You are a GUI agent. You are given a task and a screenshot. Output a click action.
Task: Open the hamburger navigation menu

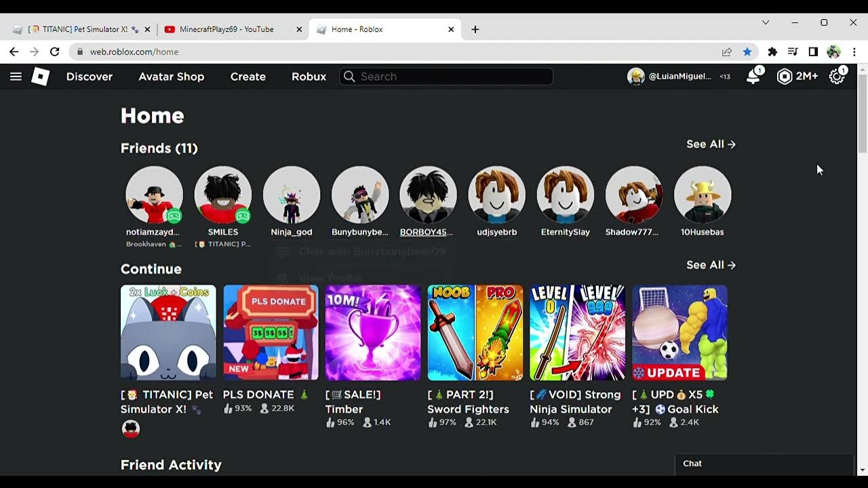pyautogui.click(x=16, y=77)
